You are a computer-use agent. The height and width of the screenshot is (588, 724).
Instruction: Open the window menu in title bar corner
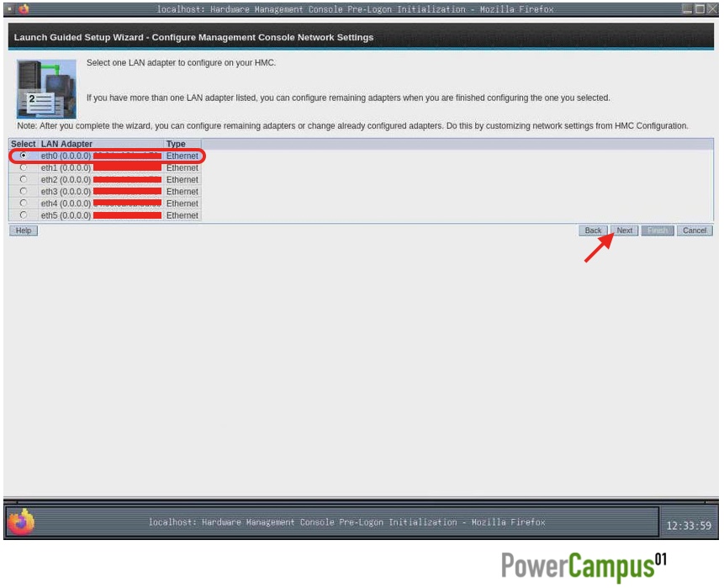click(10, 8)
